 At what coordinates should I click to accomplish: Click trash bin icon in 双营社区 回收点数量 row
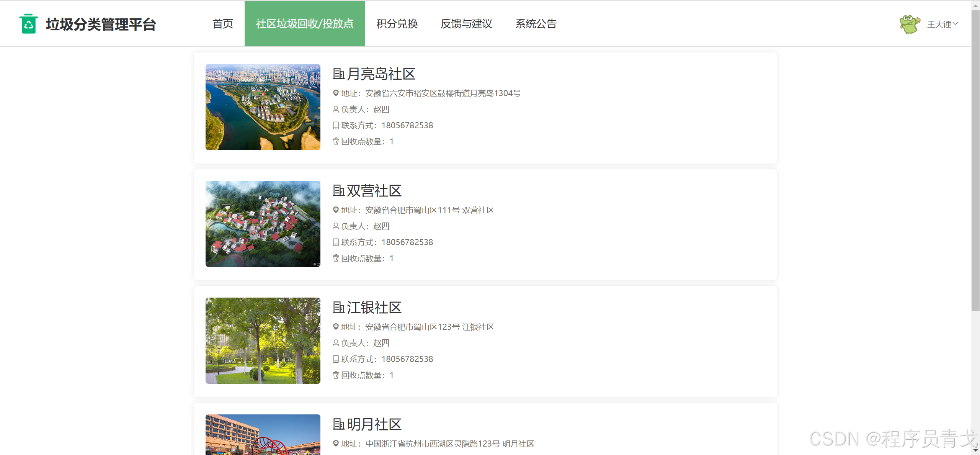point(336,258)
